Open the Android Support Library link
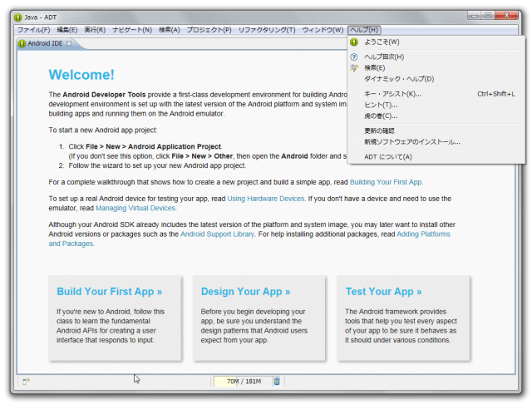Viewport: 532px width, 404px height. [x=217, y=234]
